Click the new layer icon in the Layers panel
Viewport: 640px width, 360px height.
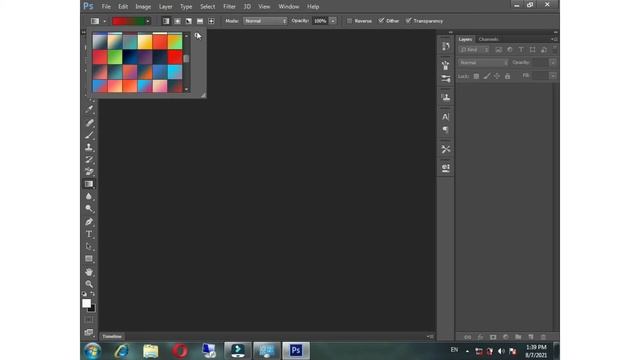tap(531, 337)
